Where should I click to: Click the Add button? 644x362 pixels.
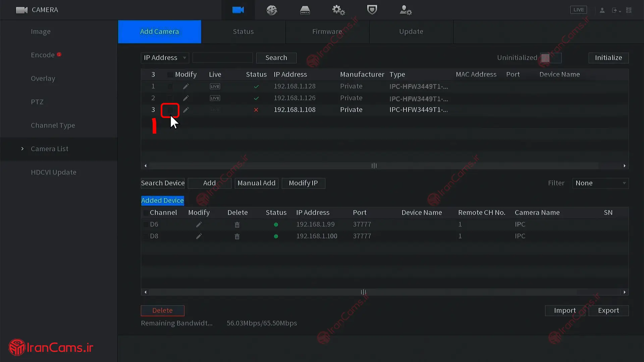210,183
